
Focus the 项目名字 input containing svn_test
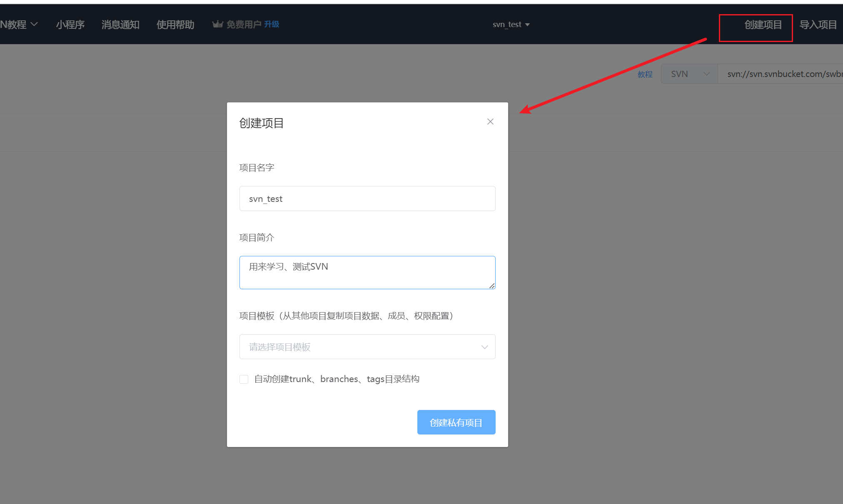tap(367, 199)
